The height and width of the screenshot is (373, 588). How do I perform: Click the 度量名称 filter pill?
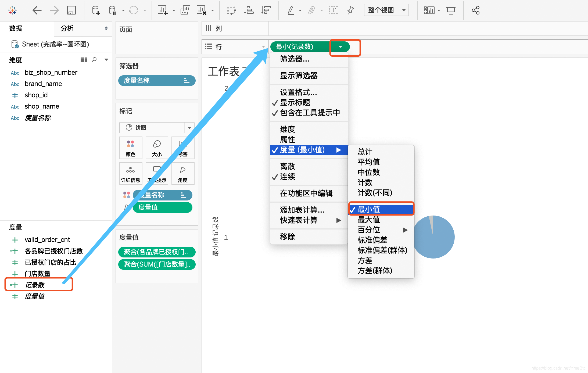pos(157,80)
